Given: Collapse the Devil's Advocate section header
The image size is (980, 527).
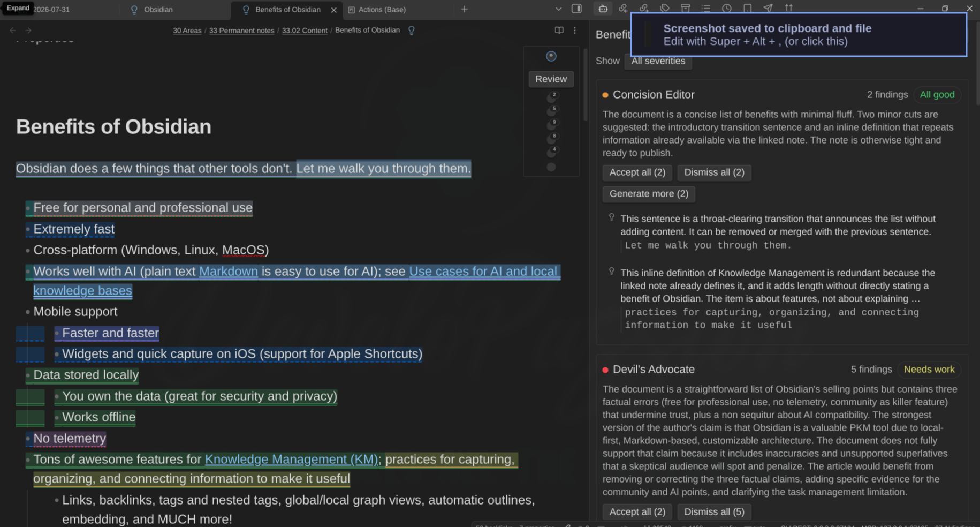Looking at the screenshot, I should pos(654,370).
